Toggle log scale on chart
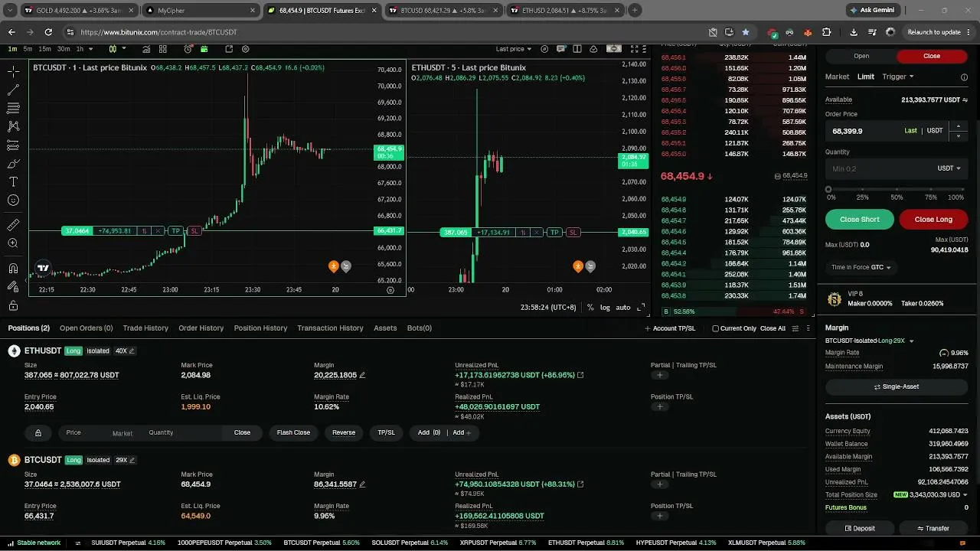The height and width of the screenshot is (551, 980). [605, 307]
